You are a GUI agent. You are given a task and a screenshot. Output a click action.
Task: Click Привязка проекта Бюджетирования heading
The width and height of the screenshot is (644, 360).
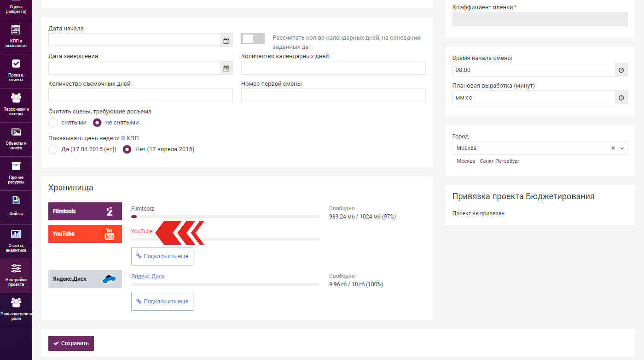(x=523, y=196)
